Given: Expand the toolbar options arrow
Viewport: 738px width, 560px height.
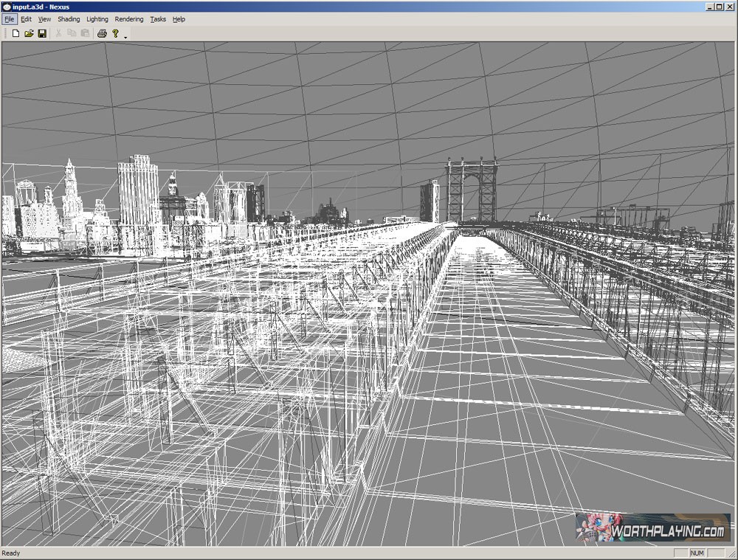Looking at the screenshot, I should (125, 35).
